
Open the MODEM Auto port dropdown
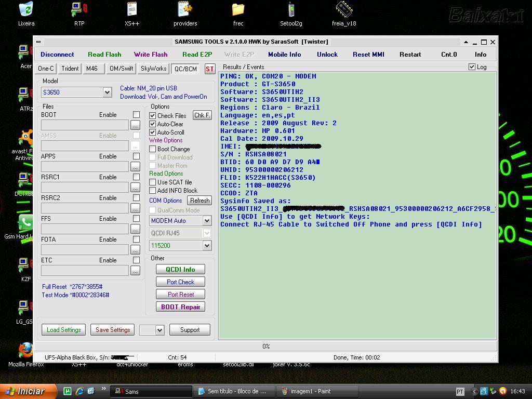point(207,220)
